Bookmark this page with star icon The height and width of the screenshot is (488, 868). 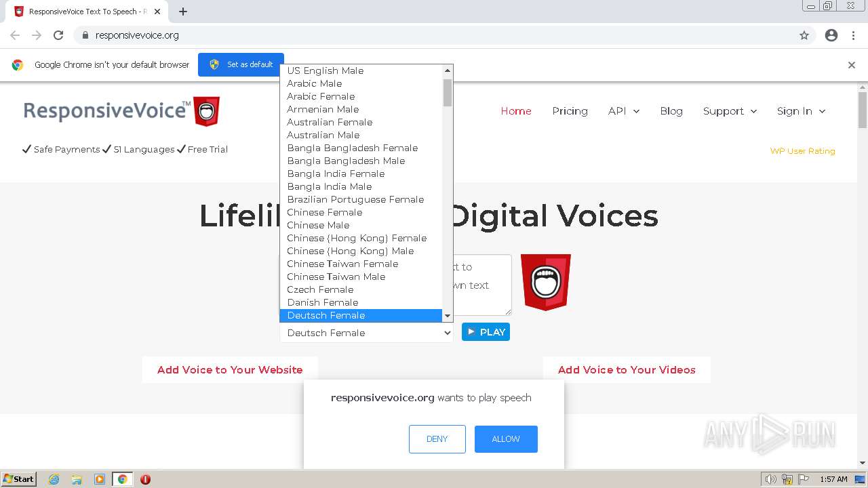804,35
